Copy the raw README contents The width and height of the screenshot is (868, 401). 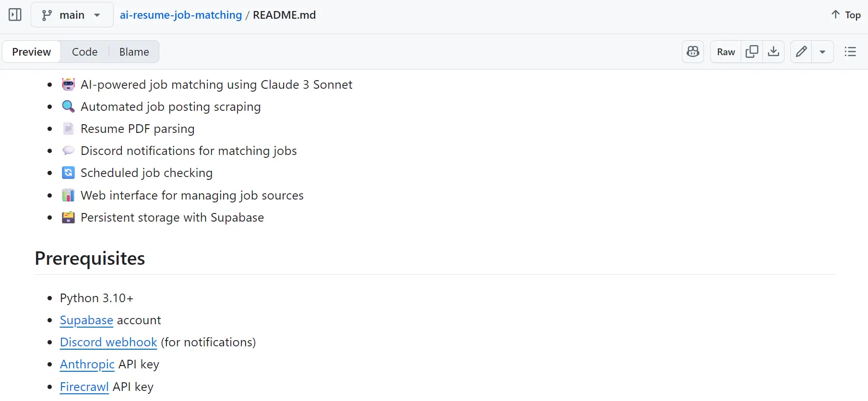pos(751,51)
